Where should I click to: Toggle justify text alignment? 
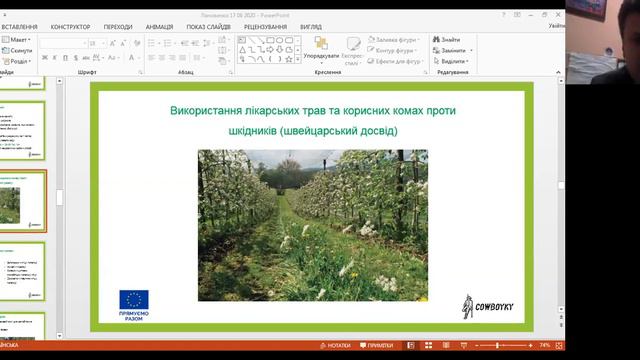pyautogui.click(x=182, y=58)
